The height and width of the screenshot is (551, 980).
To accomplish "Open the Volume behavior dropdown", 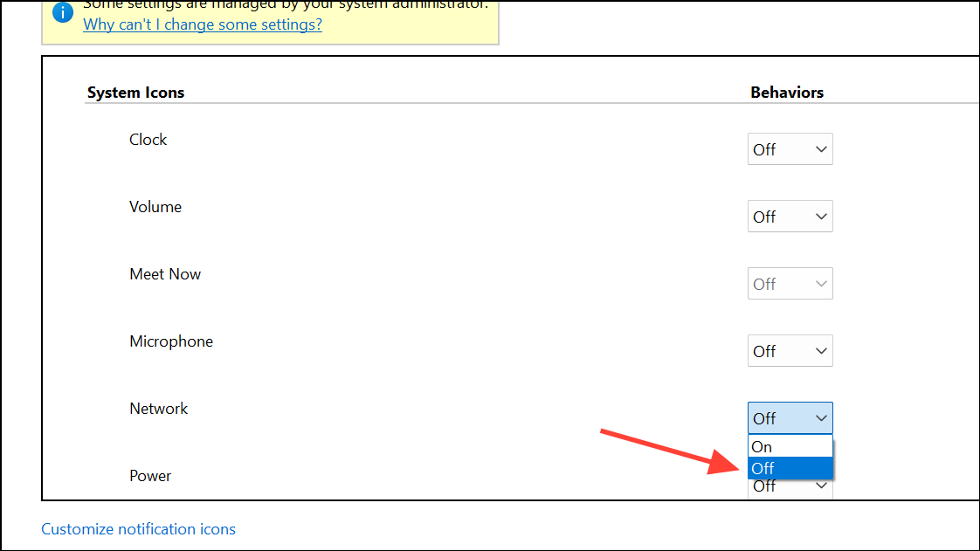I will coord(790,216).
